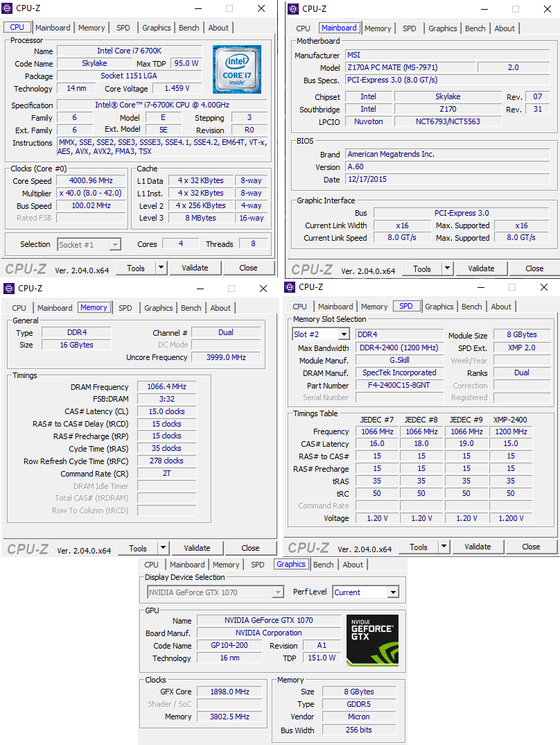Click Validate in the Mainboard window
The image size is (560, 745).
tap(481, 268)
